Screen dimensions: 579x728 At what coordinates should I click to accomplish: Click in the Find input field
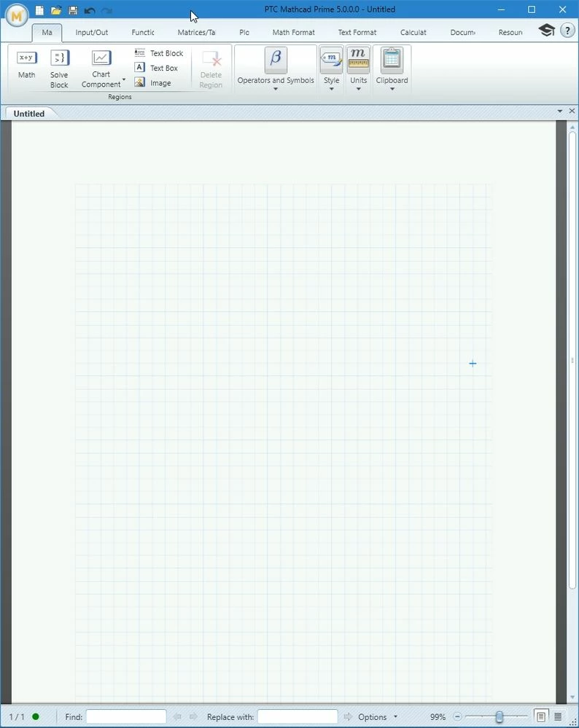[126, 717]
